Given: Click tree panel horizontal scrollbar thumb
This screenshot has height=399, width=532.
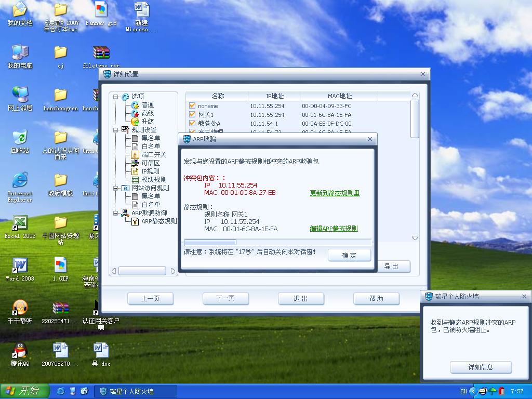Looking at the screenshot, I should click(x=142, y=271).
